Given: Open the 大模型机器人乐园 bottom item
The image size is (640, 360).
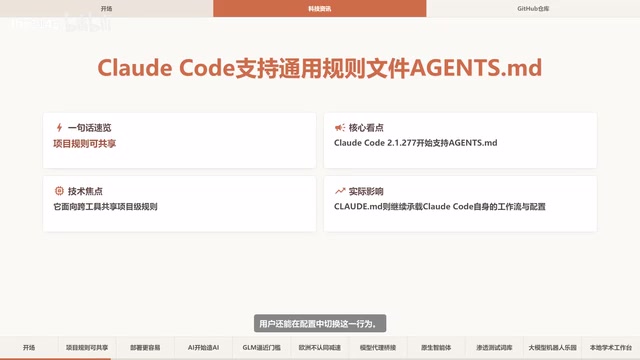Looking at the screenshot, I should pyautogui.click(x=552, y=348).
